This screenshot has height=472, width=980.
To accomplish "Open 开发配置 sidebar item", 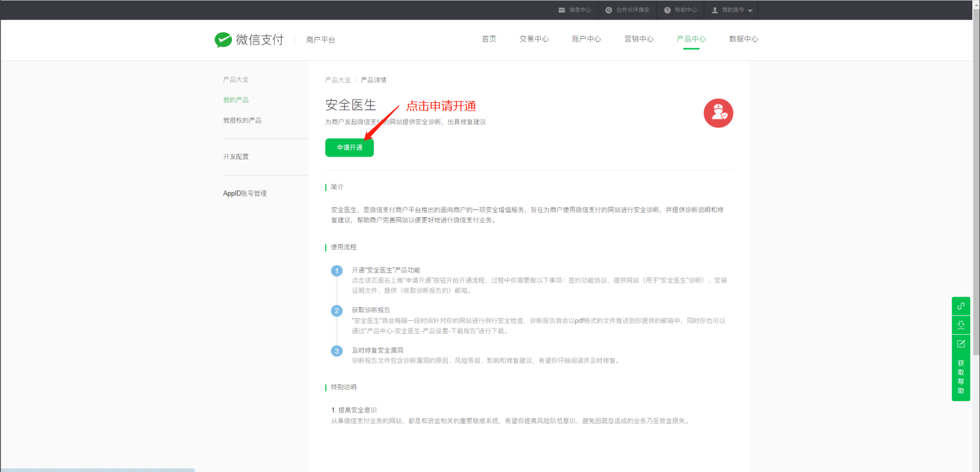I will click(236, 157).
